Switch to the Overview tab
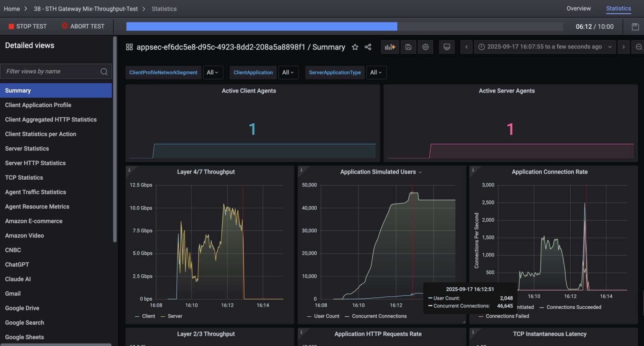Screen dimensions: 644x346 click(579, 8)
